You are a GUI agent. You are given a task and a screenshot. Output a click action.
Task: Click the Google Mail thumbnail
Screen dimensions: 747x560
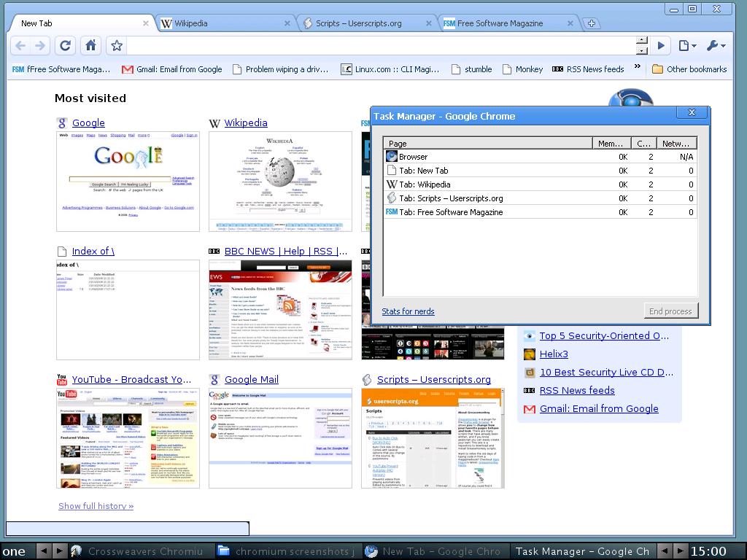point(280,438)
